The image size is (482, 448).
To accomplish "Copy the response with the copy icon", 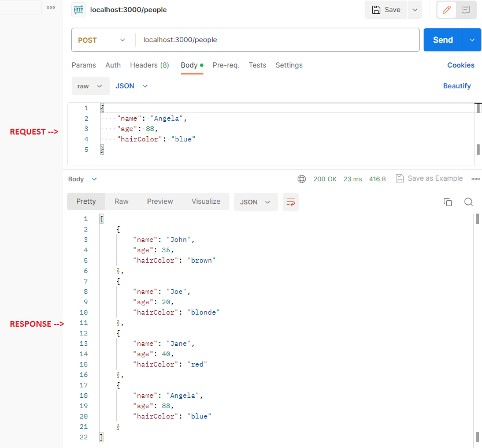I will click(x=447, y=202).
